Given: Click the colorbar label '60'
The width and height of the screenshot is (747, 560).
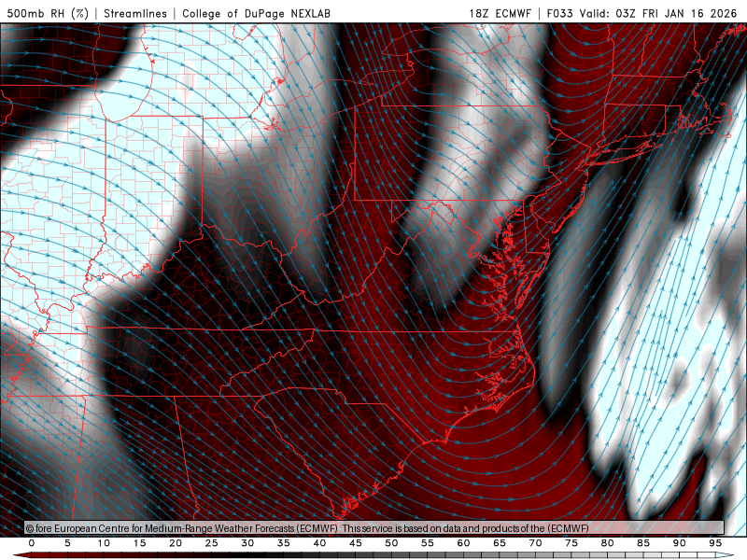Looking at the screenshot, I should 463,543.
